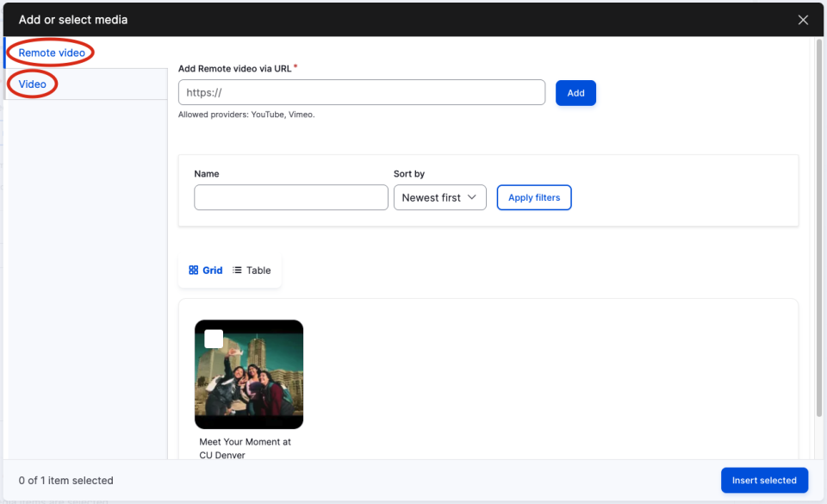Click 'Allowed providers: YouTube, Vimeo.' help text
The image size is (827, 504).
click(x=246, y=115)
